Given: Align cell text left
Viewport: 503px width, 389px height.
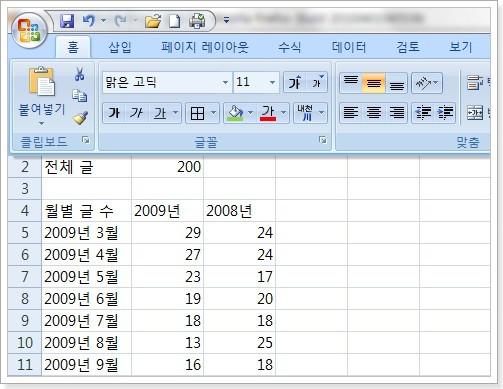Looking at the screenshot, I should (351, 113).
